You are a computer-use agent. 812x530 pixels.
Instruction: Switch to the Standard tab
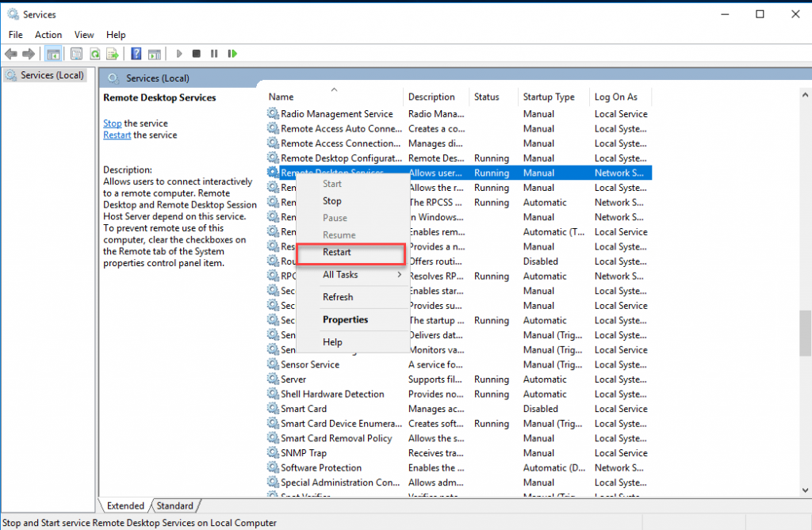point(174,505)
